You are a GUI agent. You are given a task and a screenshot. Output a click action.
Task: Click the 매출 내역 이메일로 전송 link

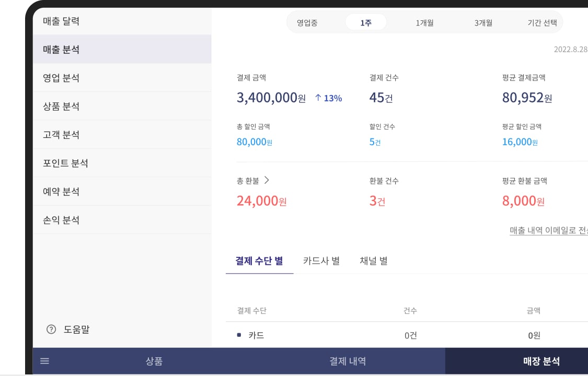coord(549,230)
